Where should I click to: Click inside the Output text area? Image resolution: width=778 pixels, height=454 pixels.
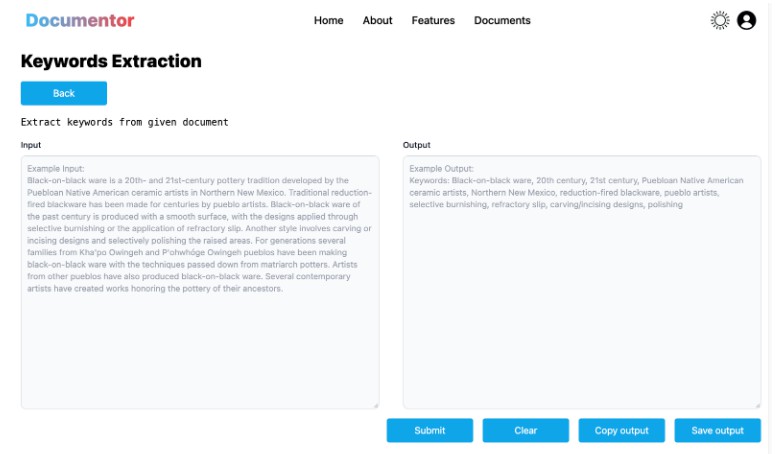coord(581,320)
